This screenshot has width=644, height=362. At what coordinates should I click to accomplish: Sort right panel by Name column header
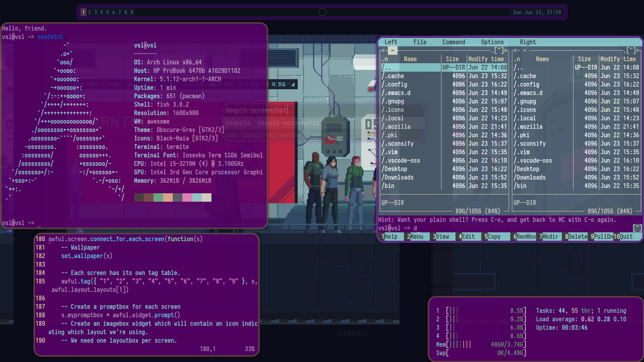point(542,59)
